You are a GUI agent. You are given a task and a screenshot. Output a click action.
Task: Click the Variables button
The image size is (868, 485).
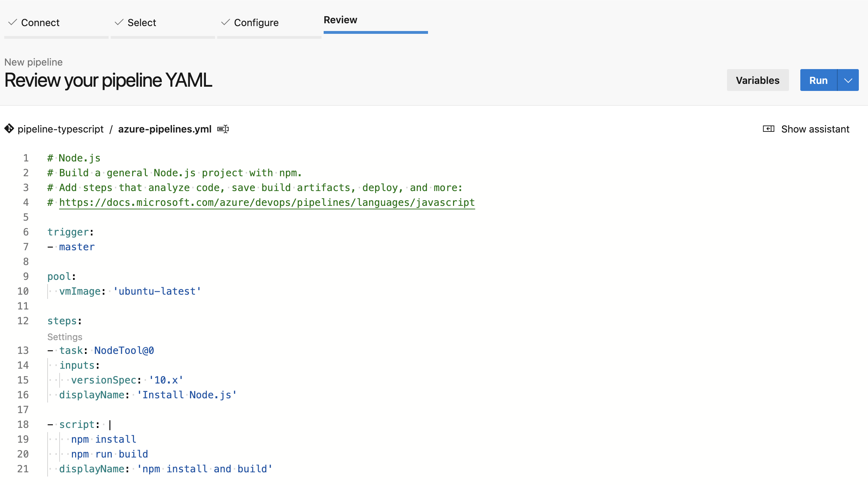pyautogui.click(x=758, y=80)
